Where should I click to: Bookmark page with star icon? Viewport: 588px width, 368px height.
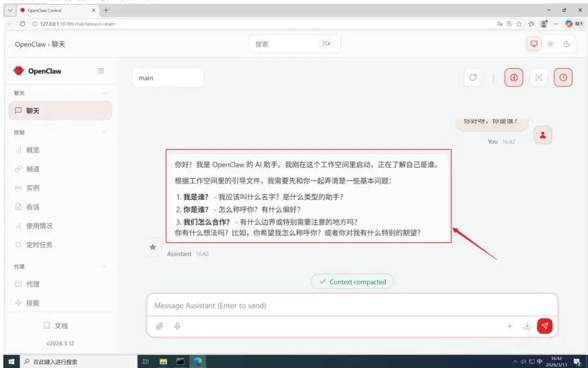[x=519, y=23]
